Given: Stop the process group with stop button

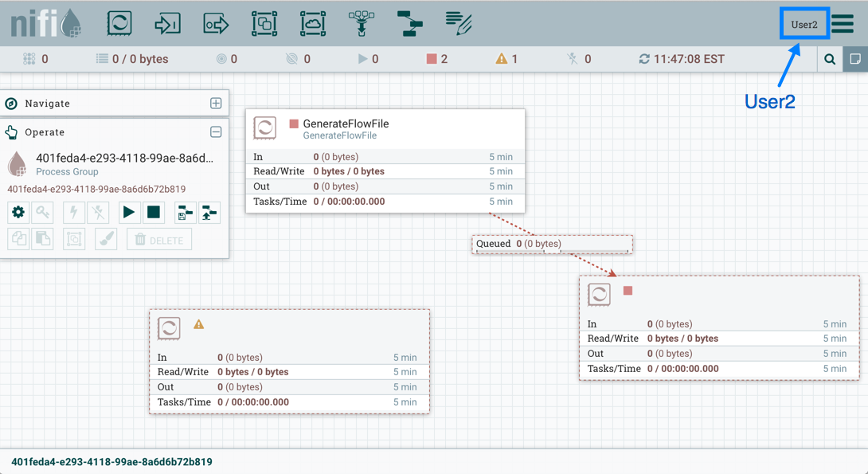Looking at the screenshot, I should pos(154,213).
